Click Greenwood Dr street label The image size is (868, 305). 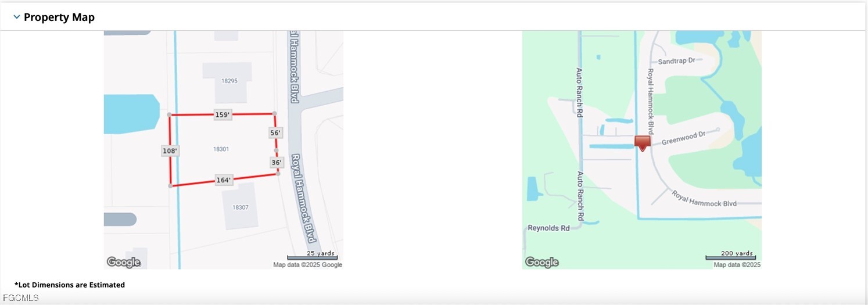(683, 138)
